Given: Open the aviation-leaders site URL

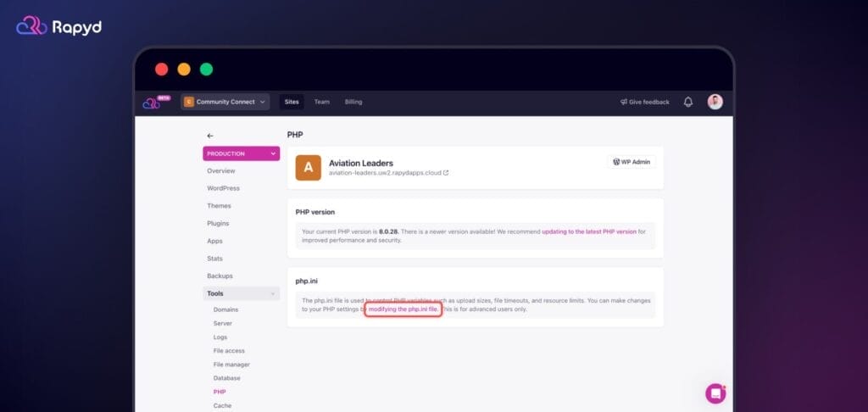Looking at the screenshot, I should [385, 173].
